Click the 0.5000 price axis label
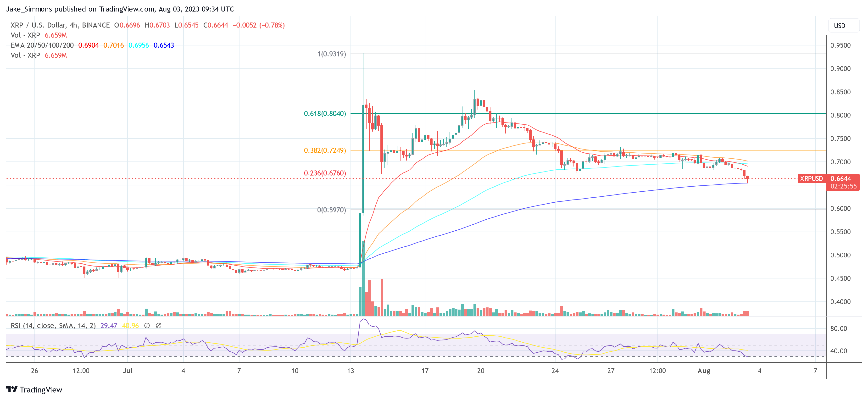The height and width of the screenshot is (400, 868). (840, 255)
